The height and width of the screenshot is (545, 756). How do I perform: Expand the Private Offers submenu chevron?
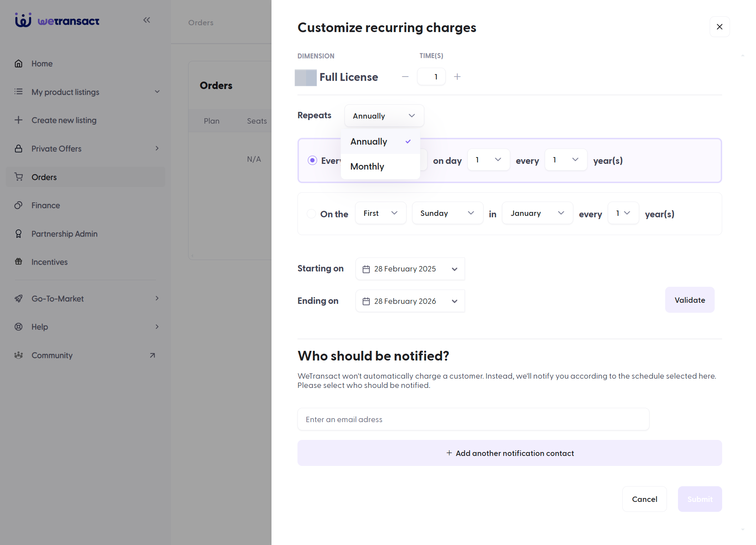[157, 148]
